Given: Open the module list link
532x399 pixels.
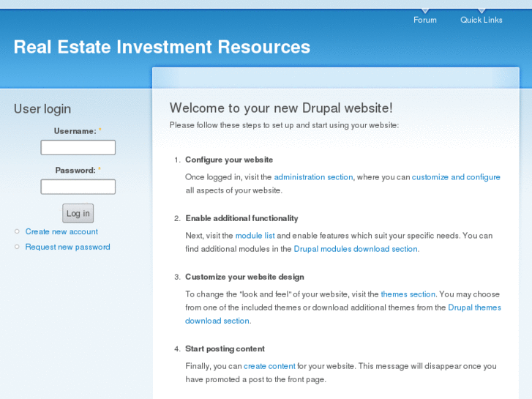Looking at the screenshot, I should coord(255,235).
